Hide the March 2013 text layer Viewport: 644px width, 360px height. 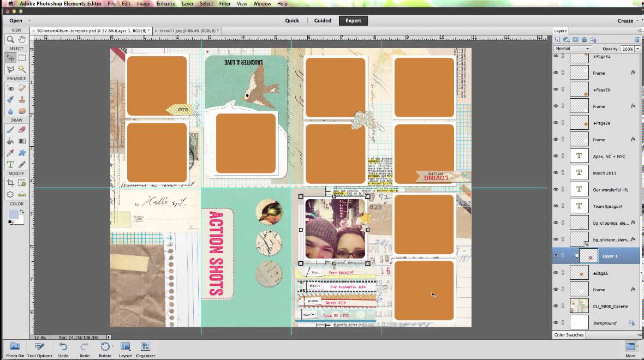556,173
